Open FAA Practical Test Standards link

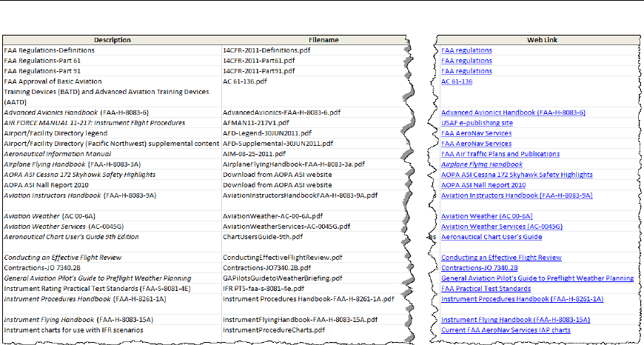click(486, 288)
